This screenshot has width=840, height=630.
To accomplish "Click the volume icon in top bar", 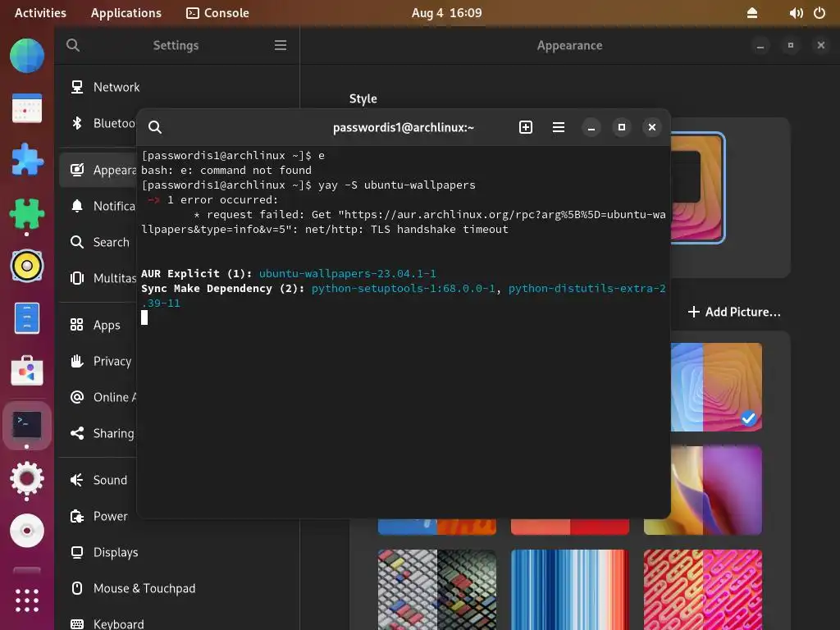I will (x=796, y=13).
